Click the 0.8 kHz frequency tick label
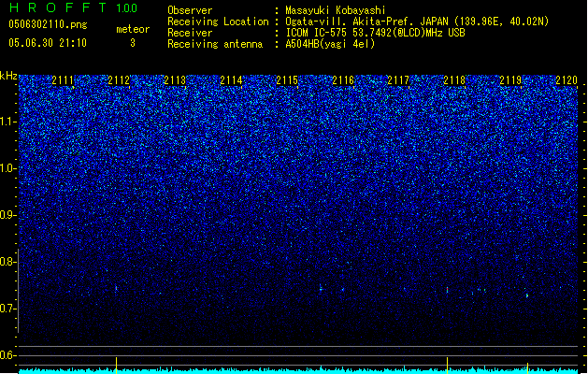This screenshot has height=374, width=588. (x=8, y=262)
